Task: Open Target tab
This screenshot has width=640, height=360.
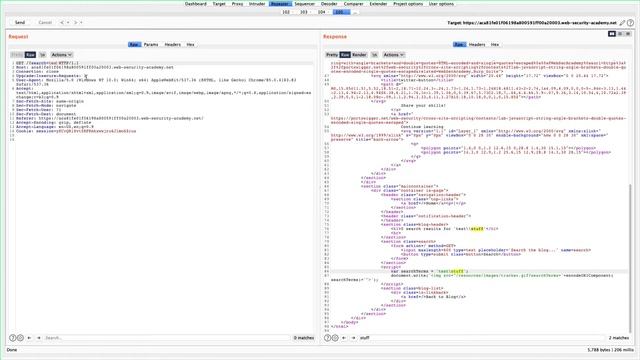Action: click(219, 4)
